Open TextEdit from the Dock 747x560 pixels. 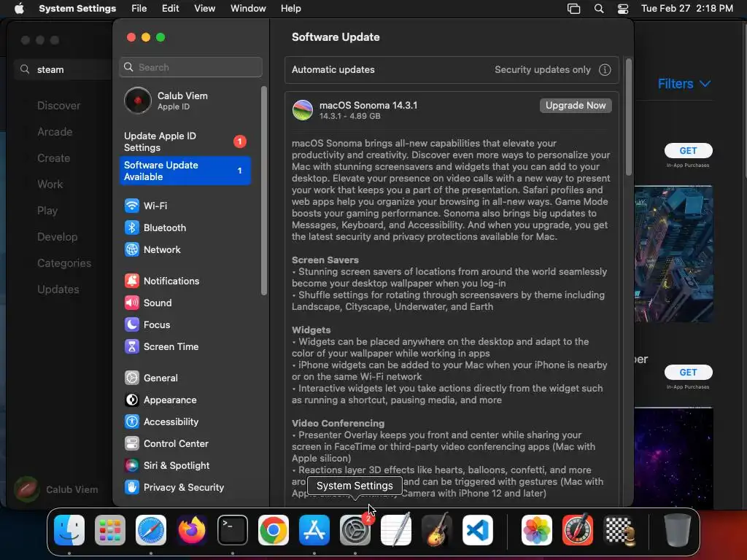click(396, 530)
